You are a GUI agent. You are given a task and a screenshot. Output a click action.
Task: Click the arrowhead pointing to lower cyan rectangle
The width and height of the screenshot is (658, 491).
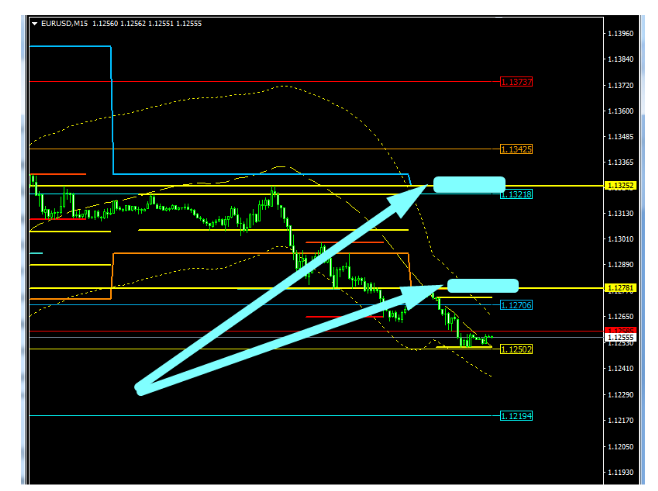427,294
